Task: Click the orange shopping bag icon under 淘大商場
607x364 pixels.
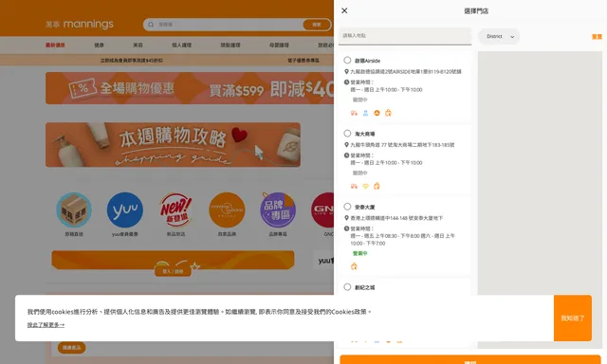Action: [377, 186]
